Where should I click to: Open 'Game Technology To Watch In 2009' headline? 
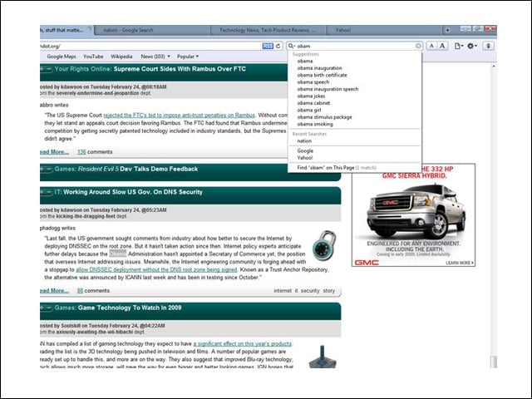[130, 308]
